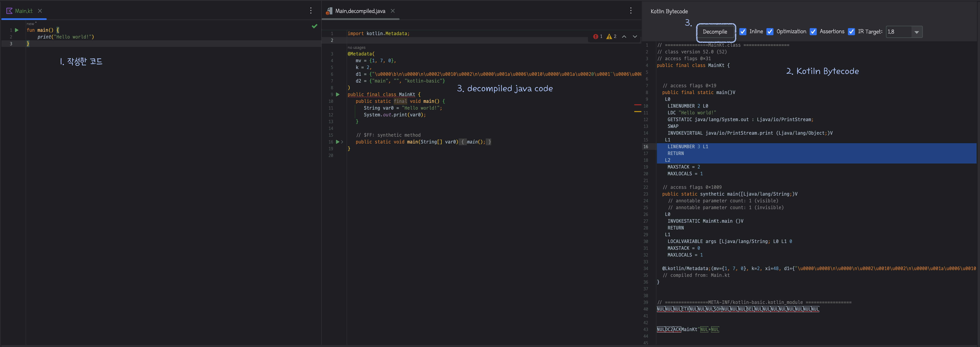Open Main.kt editor tab options menu
Viewport: 980px width, 347px height.
coord(311,11)
